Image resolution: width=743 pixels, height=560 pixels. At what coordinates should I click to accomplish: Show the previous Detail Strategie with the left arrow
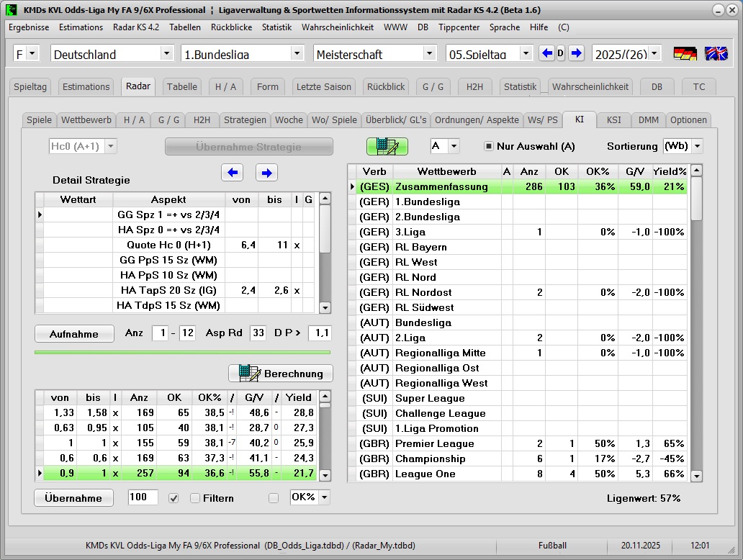232,173
